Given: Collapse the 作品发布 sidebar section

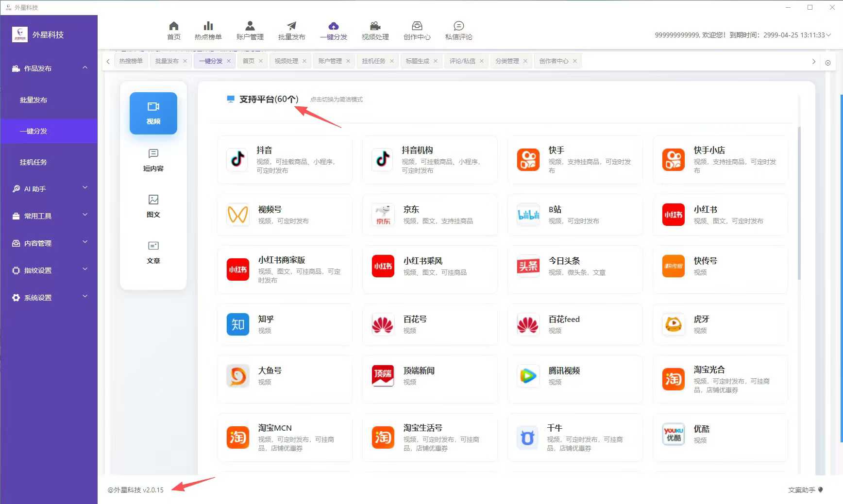Looking at the screenshot, I should 49,68.
